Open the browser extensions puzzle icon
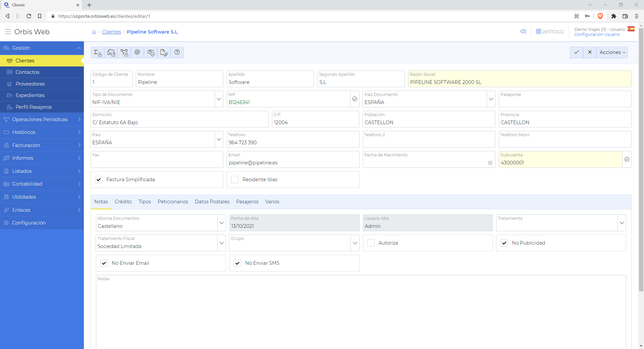Screen dimensions: 644x349 coord(614,16)
